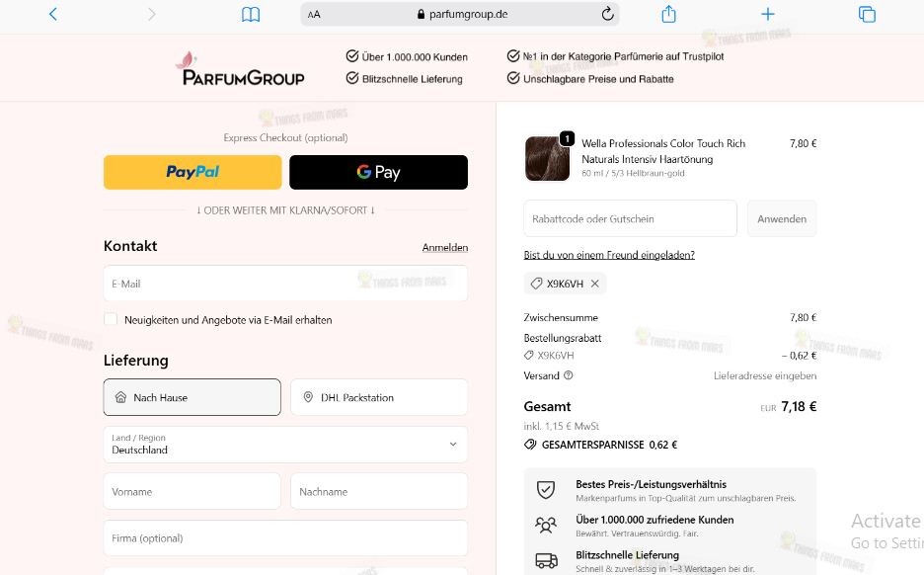Image resolution: width=924 pixels, height=575 pixels.
Task: Open the Safari share sheet icon
Action: (x=668, y=14)
